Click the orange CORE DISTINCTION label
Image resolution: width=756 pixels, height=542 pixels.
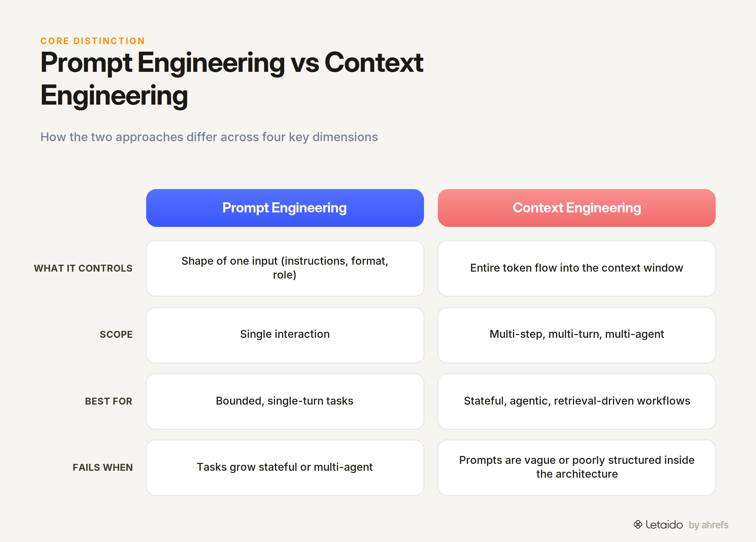[x=93, y=41]
